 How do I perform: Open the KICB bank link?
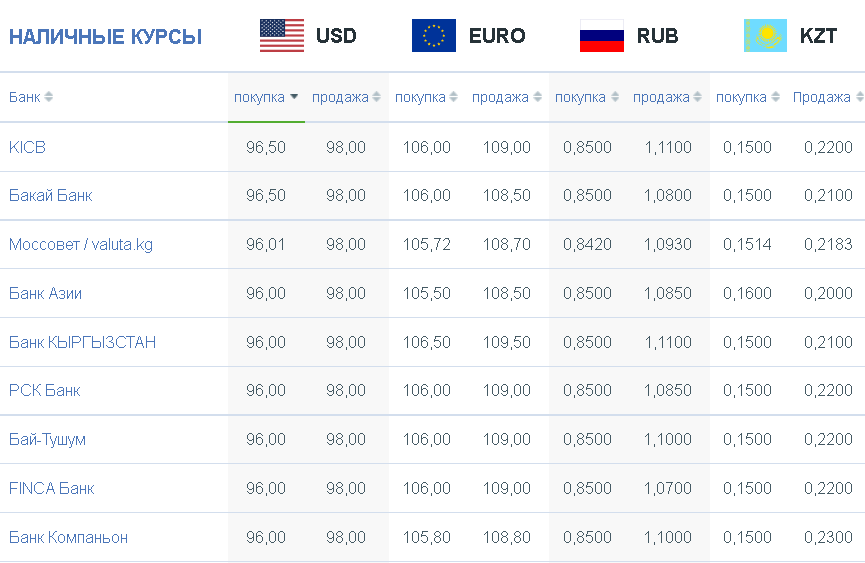27,147
